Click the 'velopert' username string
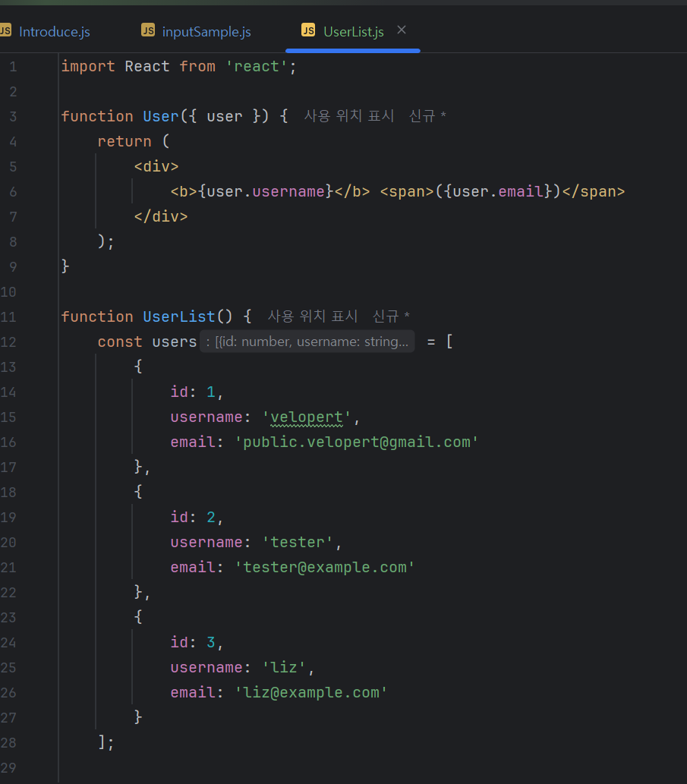This screenshot has width=687, height=784. coord(307,417)
